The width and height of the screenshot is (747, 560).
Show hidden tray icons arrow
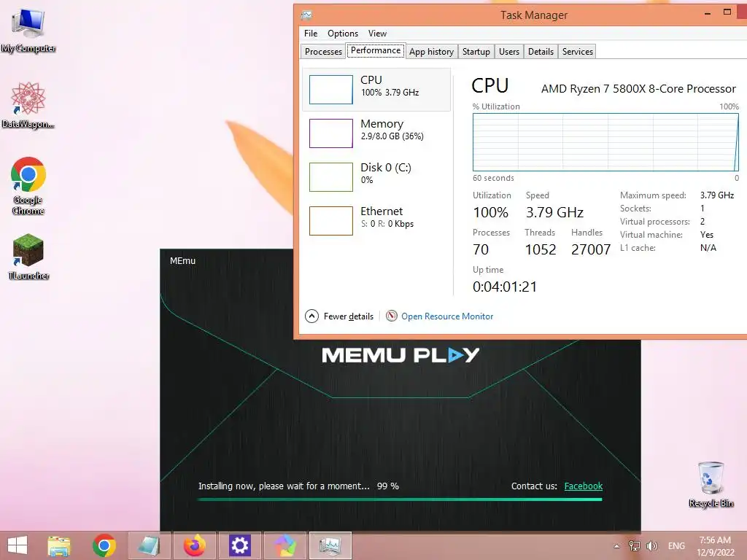coord(616,546)
